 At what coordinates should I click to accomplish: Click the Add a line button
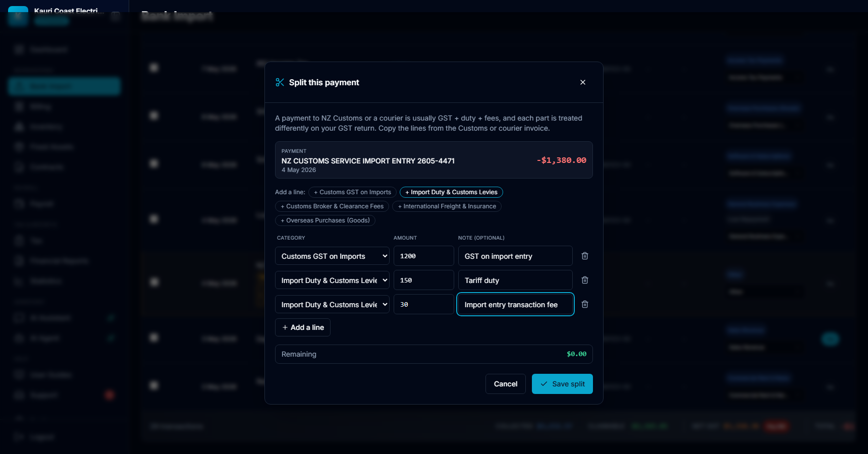tap(303, 327)
